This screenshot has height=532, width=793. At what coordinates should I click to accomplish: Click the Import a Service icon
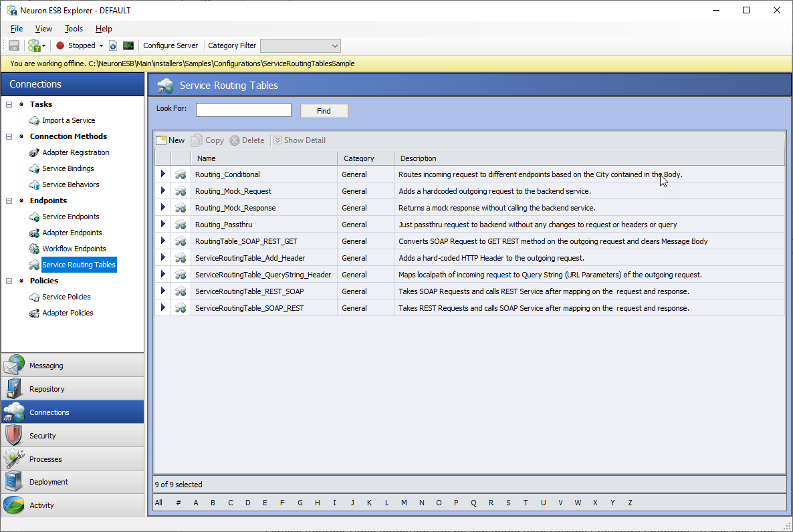[x=34, y=120]
